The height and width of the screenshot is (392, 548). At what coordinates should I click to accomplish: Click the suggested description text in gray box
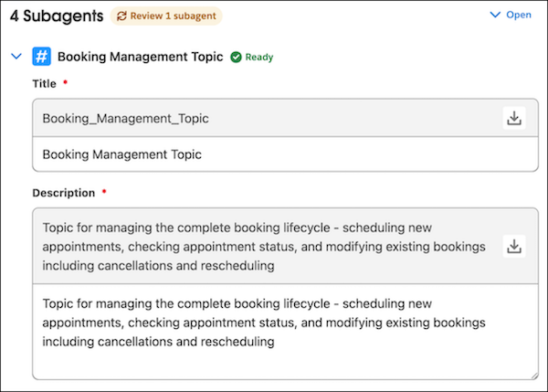(x=264, y=247)
